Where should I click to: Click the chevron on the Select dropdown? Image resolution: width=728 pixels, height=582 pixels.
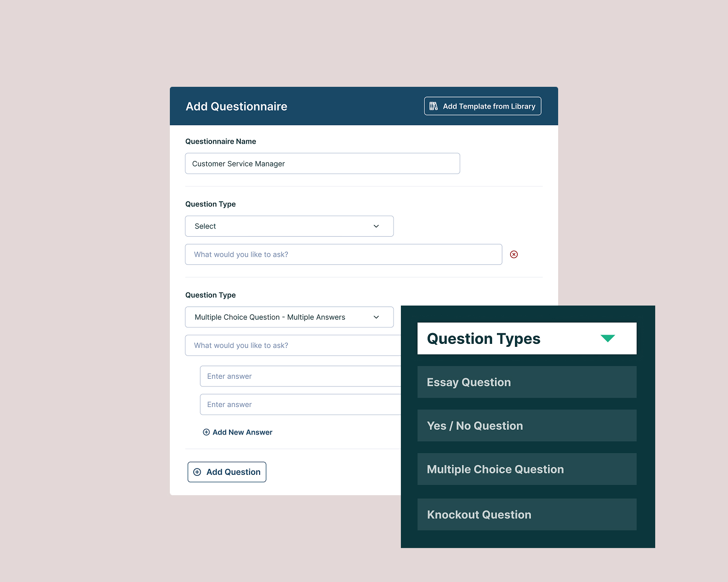(376, 226)
